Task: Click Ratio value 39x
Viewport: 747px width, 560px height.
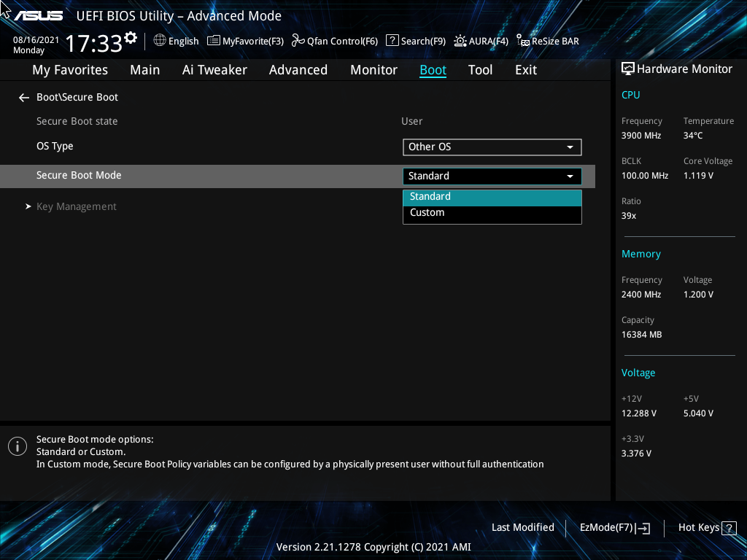Action: [629, 216]
